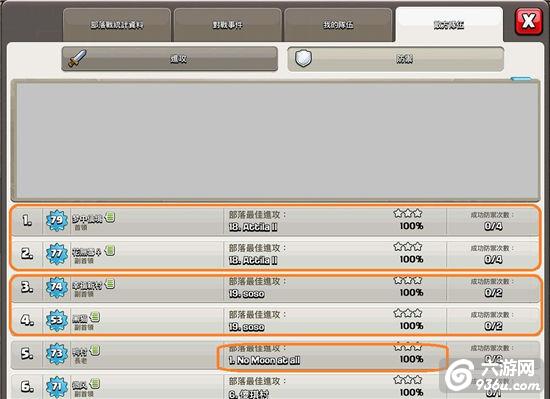Open the 部落戰統計資料 tab
Image resolution: width=550 pixels, height=399 pixels.
(117, 25)
